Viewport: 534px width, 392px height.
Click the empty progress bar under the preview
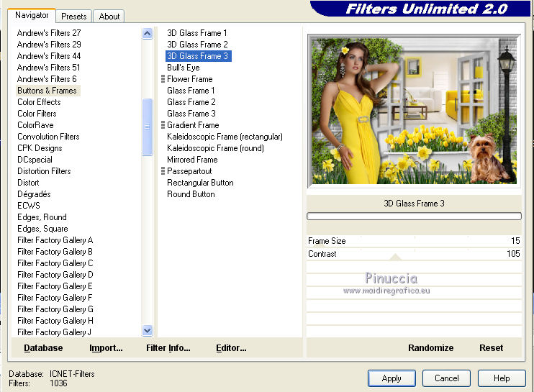(x=414, y=216)
